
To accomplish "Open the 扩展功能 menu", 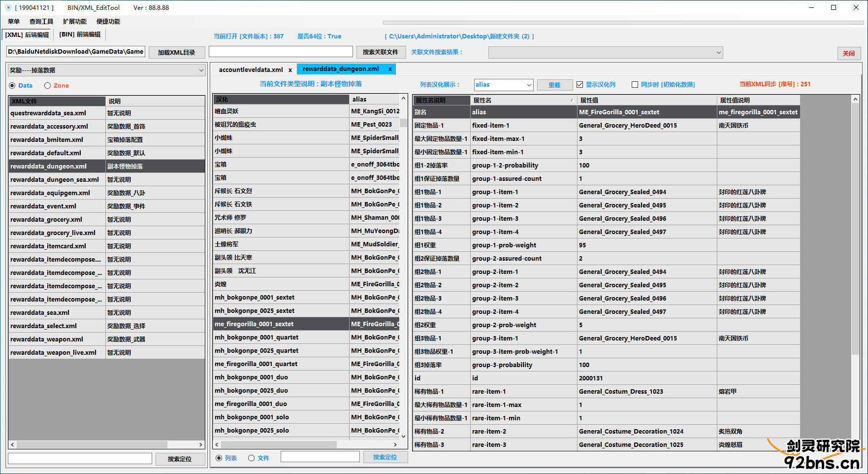I will [x=75, y=21].
